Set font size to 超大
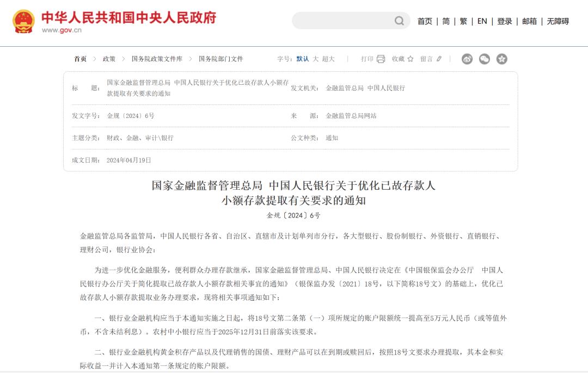 [328, 59]
